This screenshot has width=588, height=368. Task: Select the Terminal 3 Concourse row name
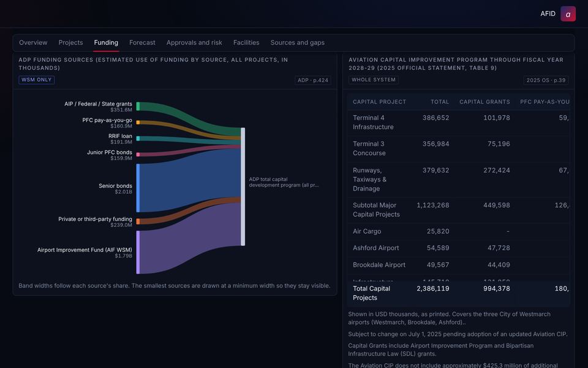[x=369, y=148]
